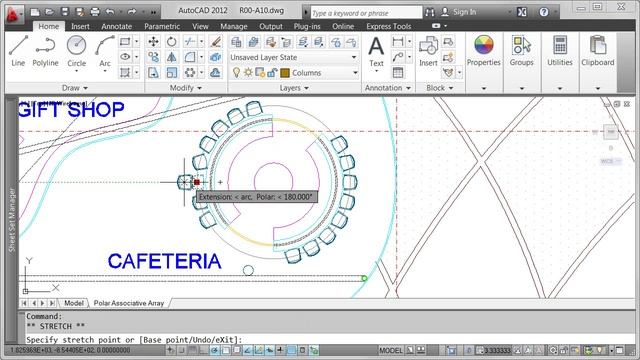Select the Fillet tool
This screenshot has width=640, height=360.
pyautogui.click(x=190, y=57)
